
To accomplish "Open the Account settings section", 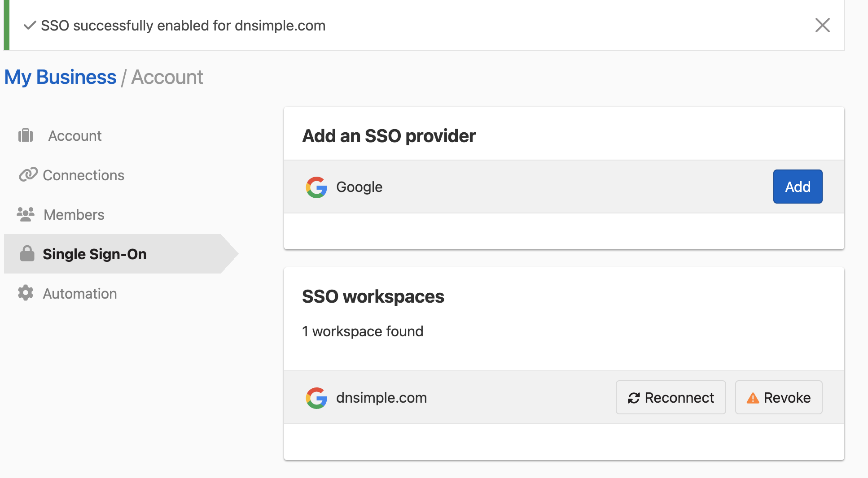I will point(75,135).
